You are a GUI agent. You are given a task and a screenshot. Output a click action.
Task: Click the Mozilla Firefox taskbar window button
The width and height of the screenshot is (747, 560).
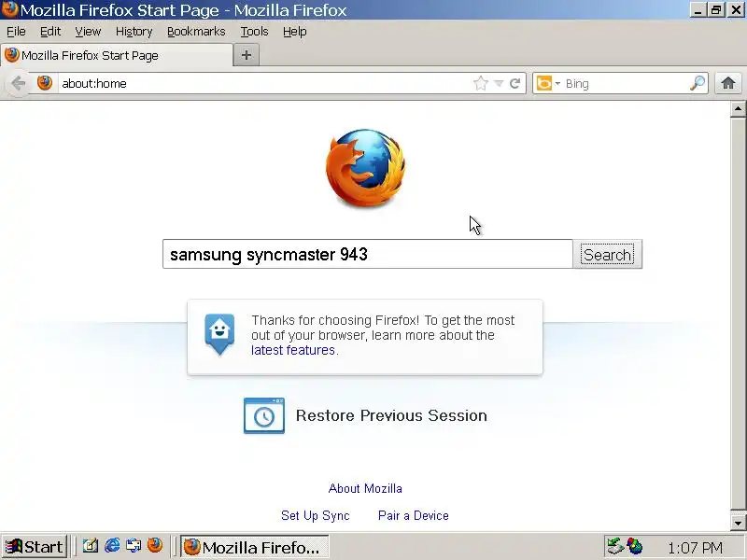click(254, 547)
